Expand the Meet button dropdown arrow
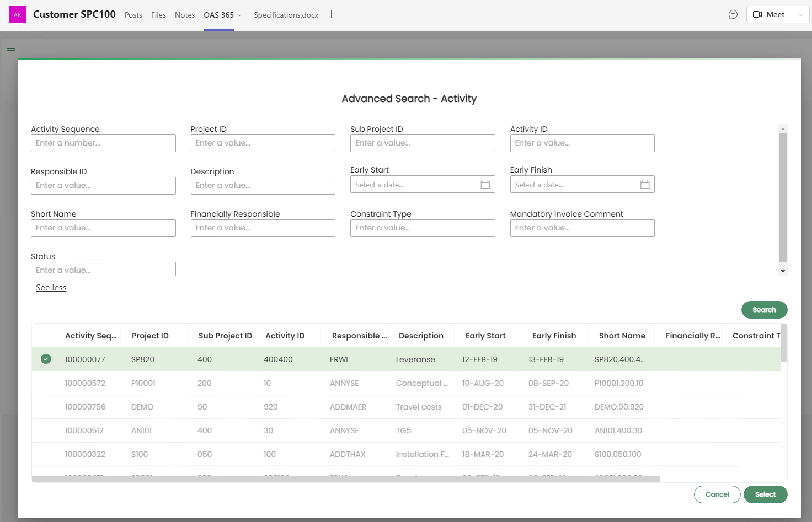 click(x=801, y=15)
